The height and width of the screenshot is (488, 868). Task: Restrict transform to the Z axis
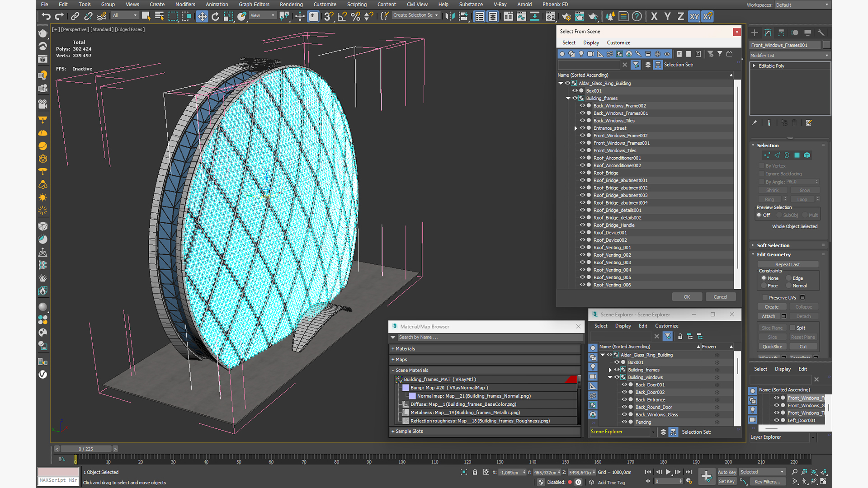point(680,17)
